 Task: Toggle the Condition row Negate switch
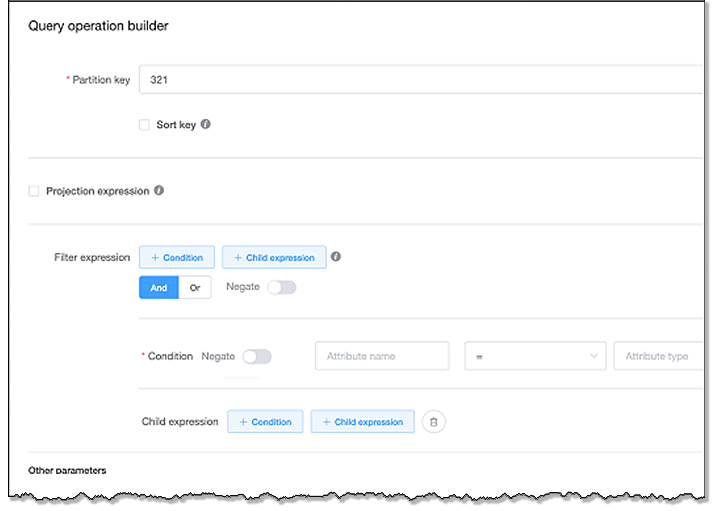click(257, 356)
